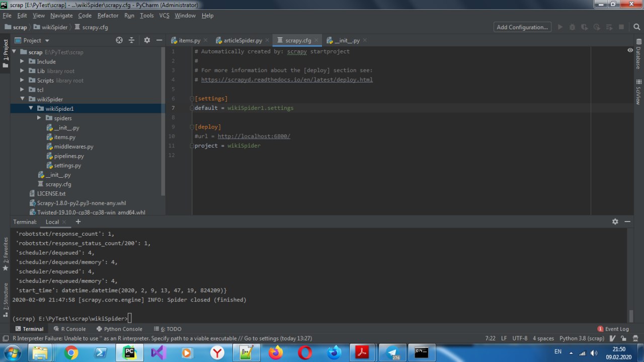This screenshot has width=644, height=362.
Task: Click the terminal command prompt input
Action: 130,318
